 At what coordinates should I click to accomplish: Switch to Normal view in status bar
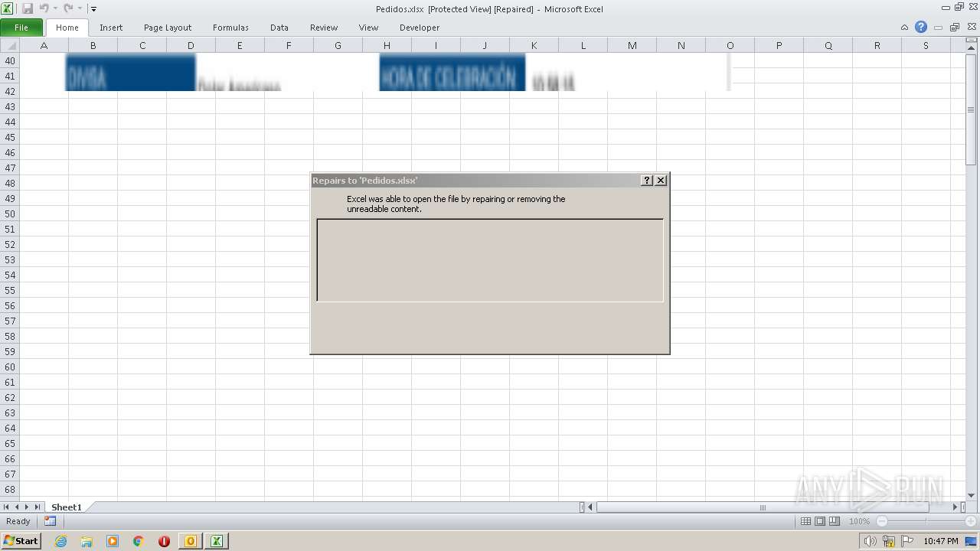pyautogui.click(x=805, y=521)
